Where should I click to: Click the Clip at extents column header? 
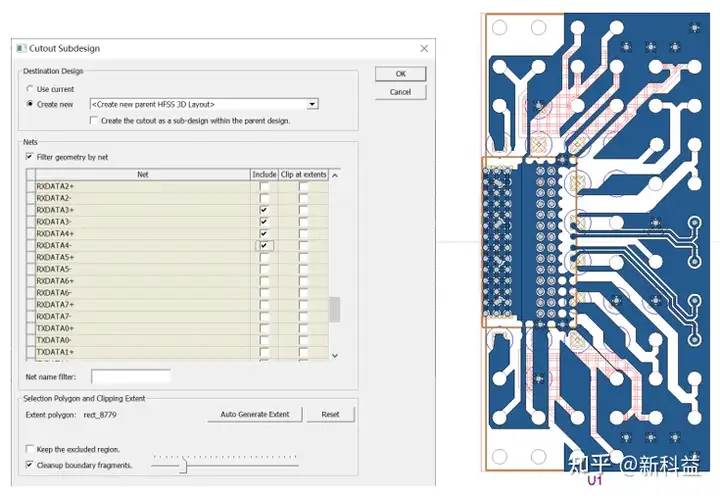303,175
